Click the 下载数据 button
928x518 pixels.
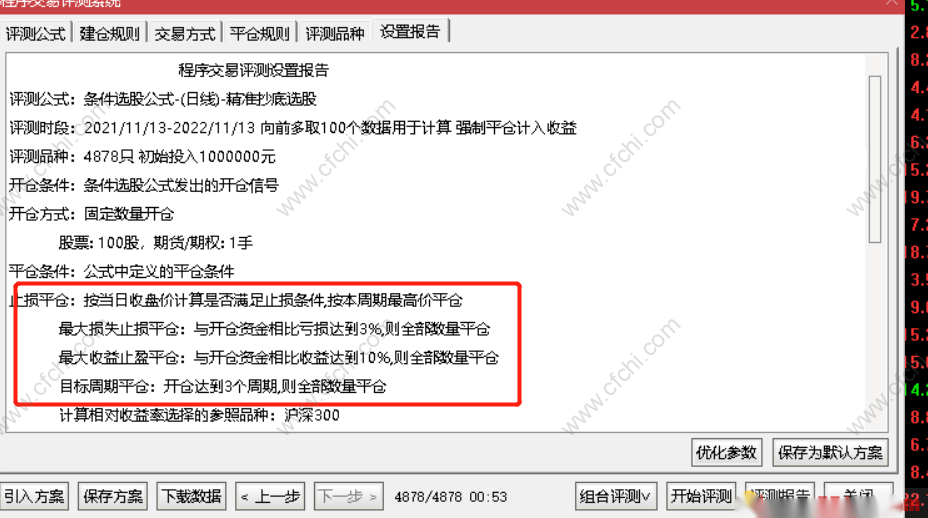(191, 496)
